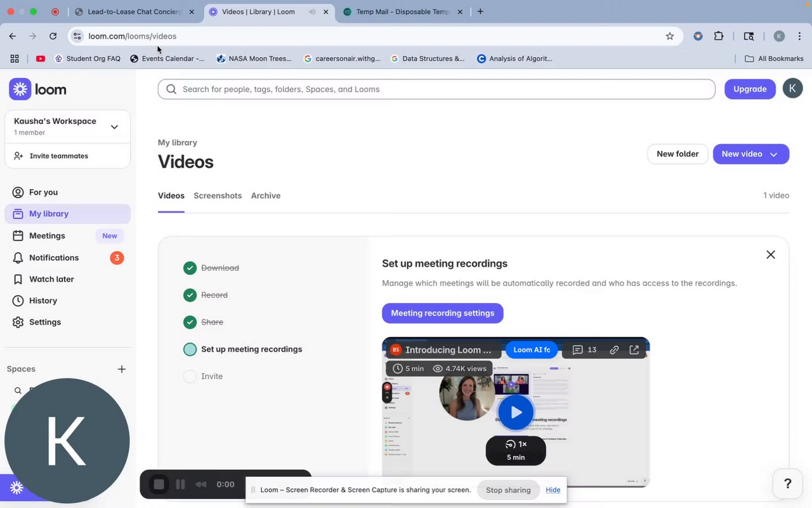Viewport: 812px width, 508px height.
Task: Open the Student Org FAQ bookmark
Action: point(88,58)
